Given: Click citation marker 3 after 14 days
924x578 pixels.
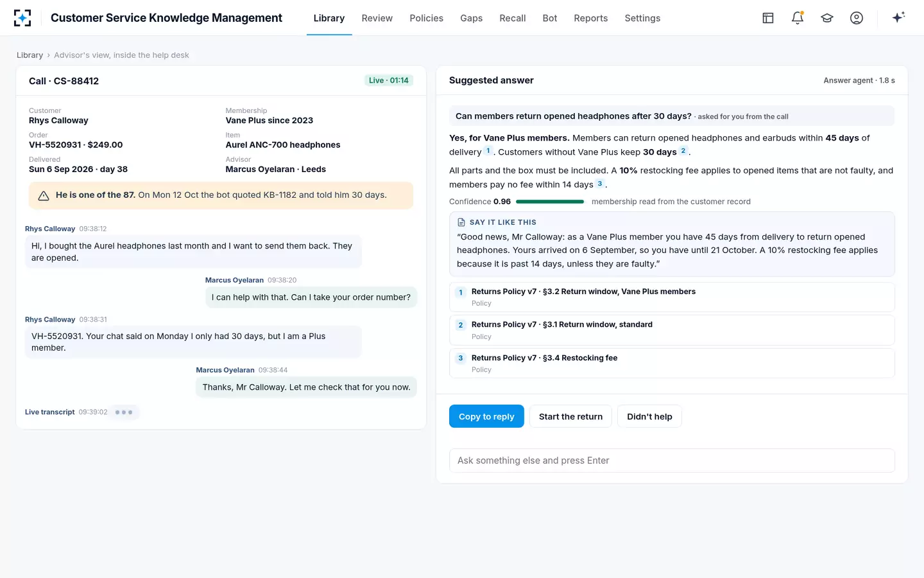Looking at the screenshot, I should 600,184.
